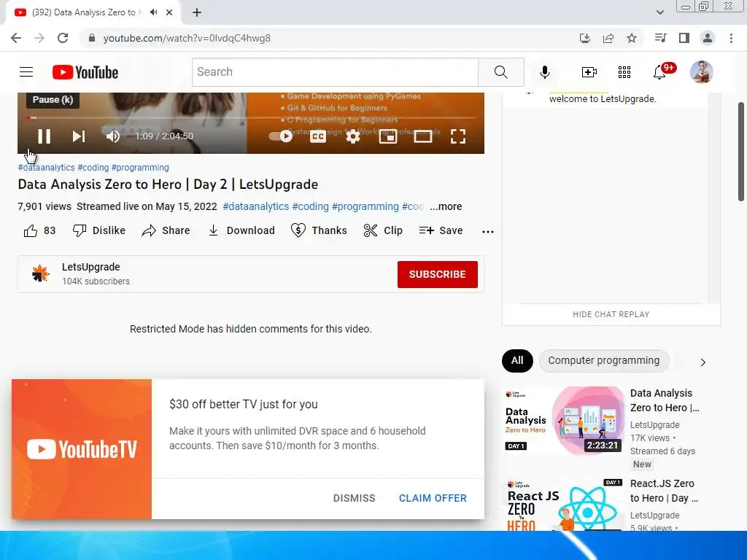Subscribe to the LetsUpgrade channel
Viewport: 747px width, 560px height.
438,274
